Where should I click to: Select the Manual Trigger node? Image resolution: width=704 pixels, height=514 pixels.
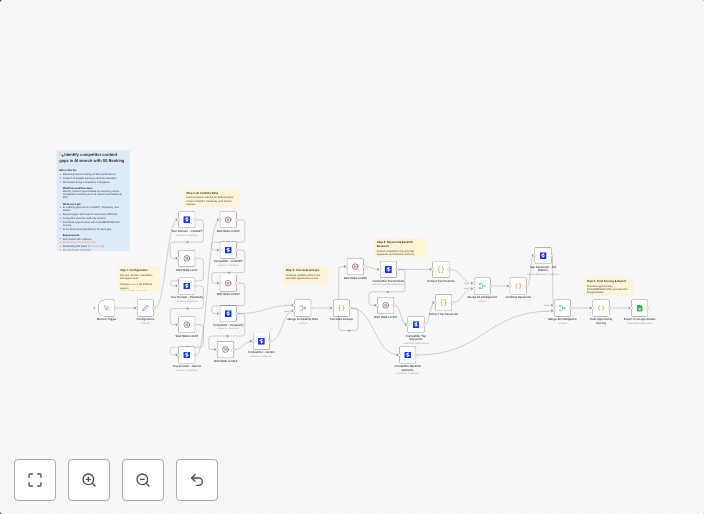(106, 308)
